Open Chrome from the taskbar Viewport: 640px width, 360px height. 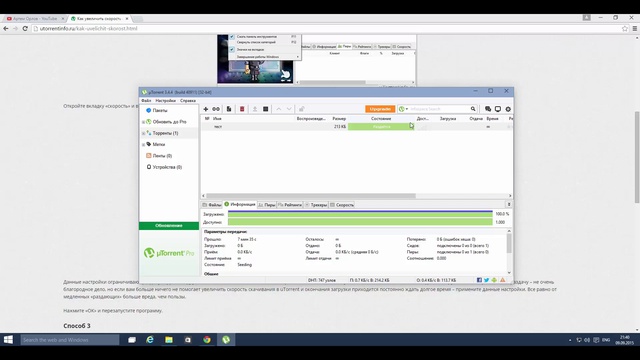coord(207,340)
